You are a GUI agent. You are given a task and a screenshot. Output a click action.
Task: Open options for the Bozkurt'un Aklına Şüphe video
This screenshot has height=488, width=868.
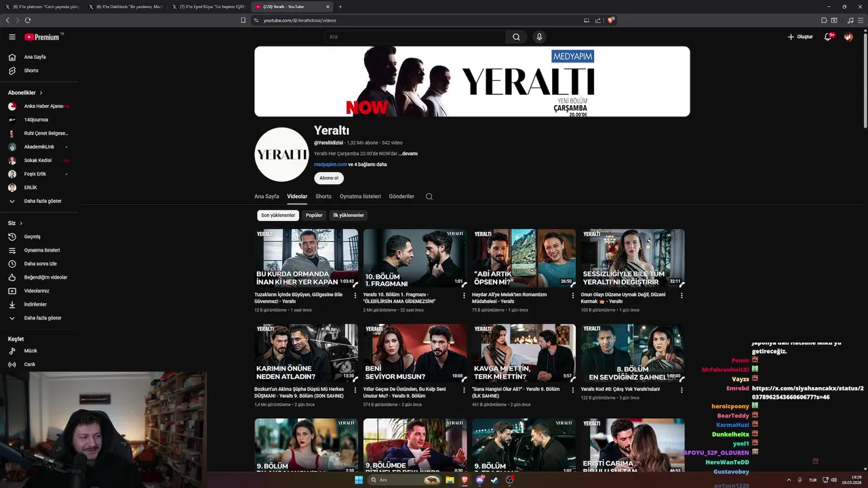[355, 390]
